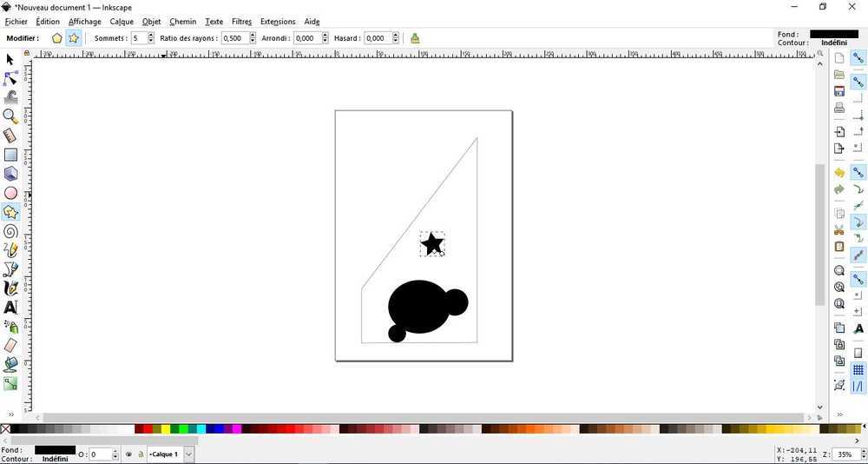Screen dimensions: 868x464
Task: Toggle guide lock at ruler corner
Action: click(27, 53)
